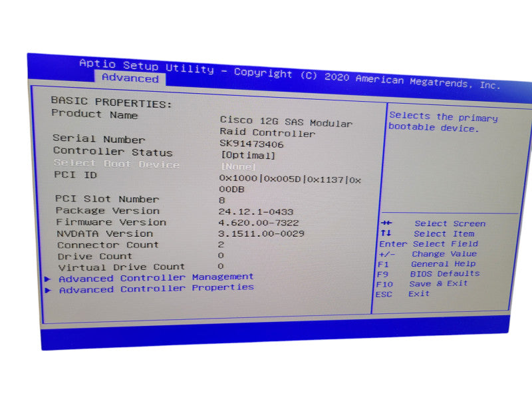Click the Connector Count label
The height and width of the screenshot is (399, 532).
[x=108, y=245]
